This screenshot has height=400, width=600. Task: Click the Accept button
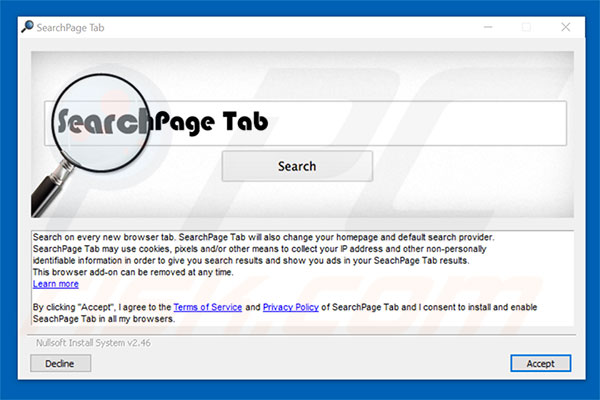tap(540, 363)
